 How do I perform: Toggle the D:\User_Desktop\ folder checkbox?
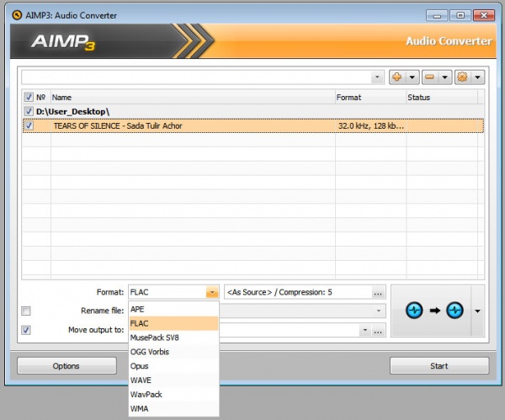tap(29, 111)
